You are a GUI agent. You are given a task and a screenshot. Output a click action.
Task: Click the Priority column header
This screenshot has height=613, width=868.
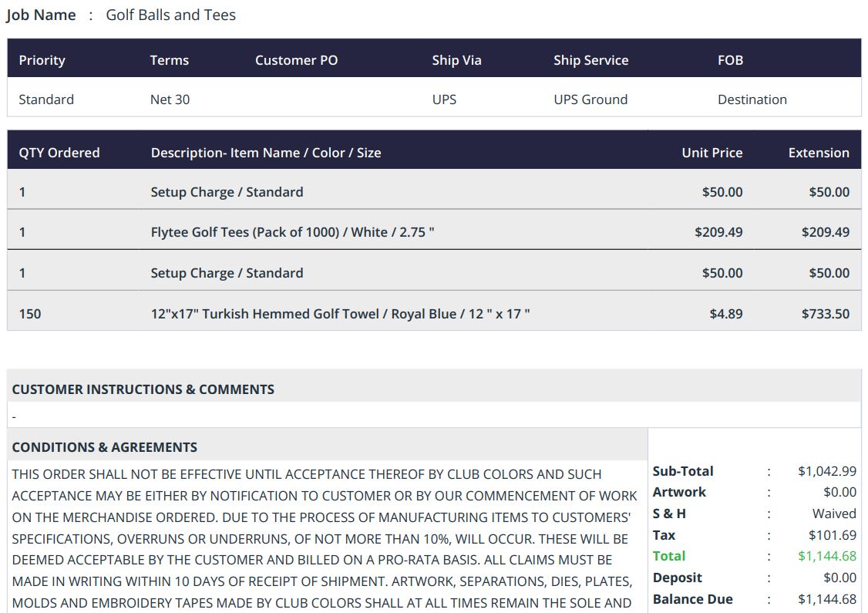pyautogui.click(x=42, y=60)
